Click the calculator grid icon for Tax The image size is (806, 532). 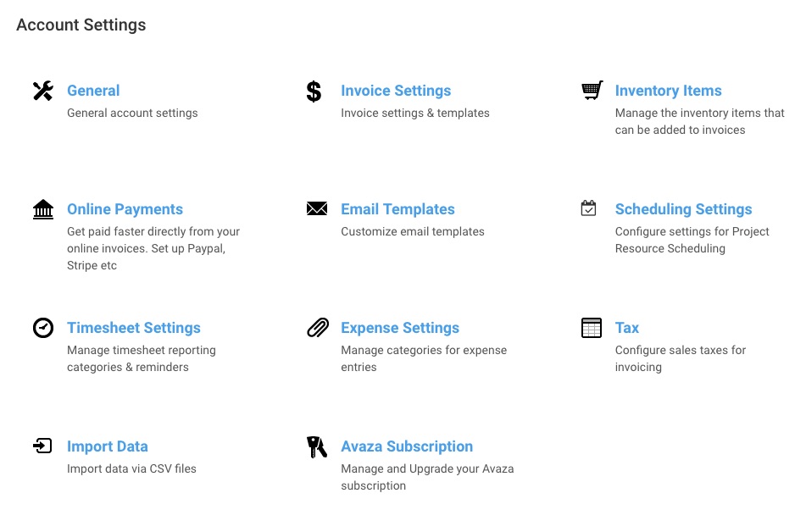click(x=591, y=328)
